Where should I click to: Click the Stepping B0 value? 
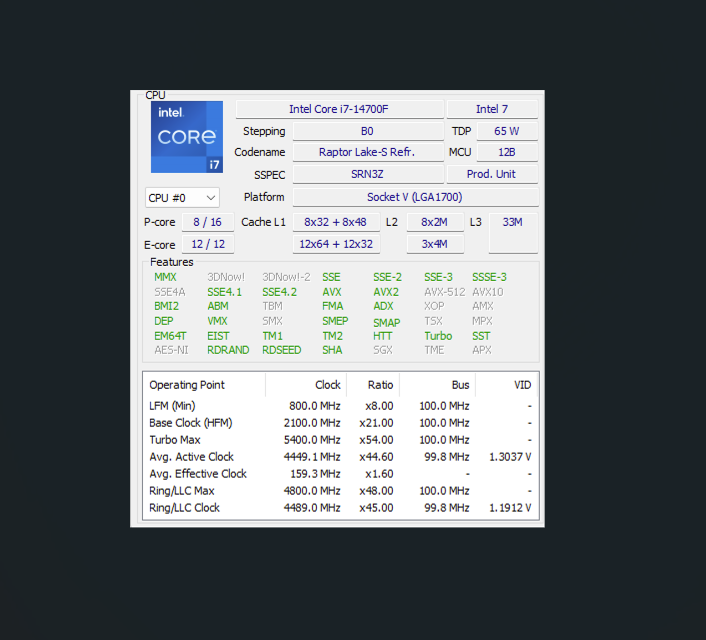(x=368, y=131)
